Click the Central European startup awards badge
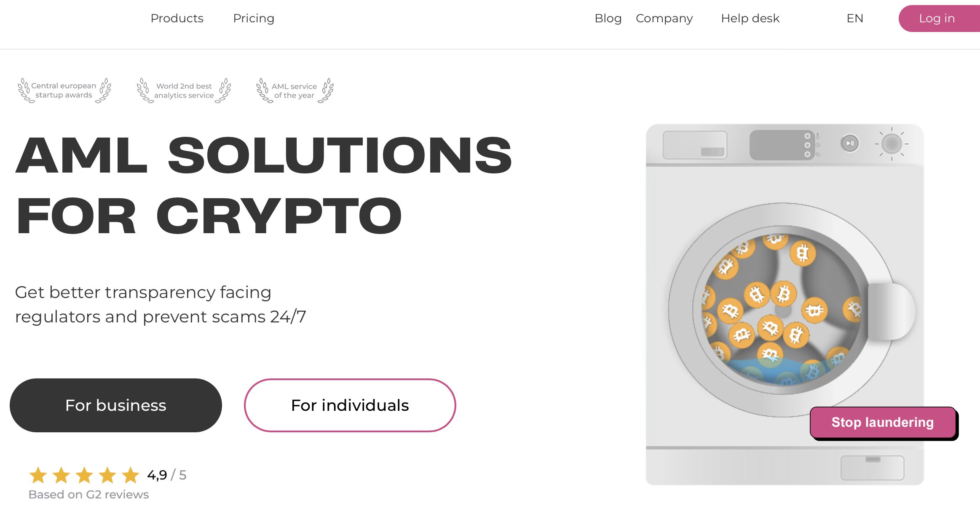980x511 pixels. [x=64, y=90]
